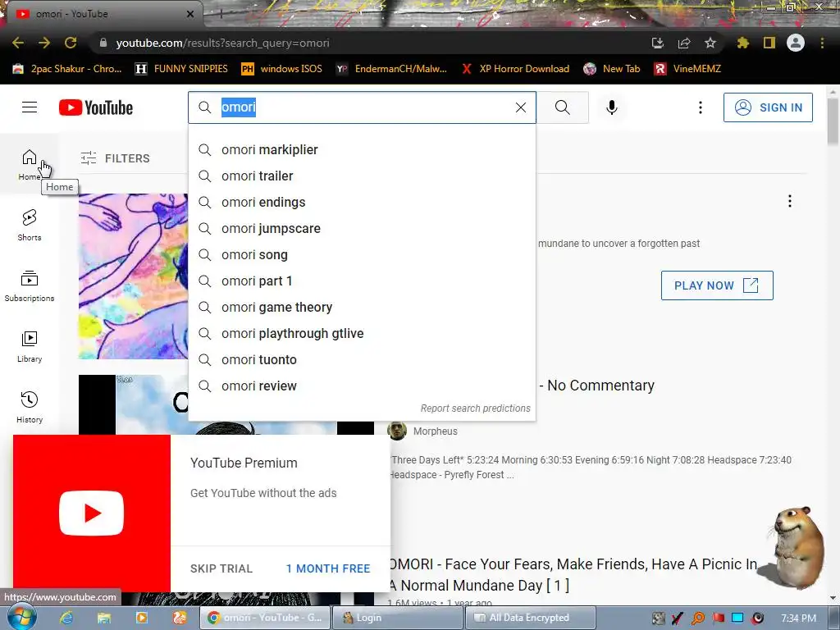Screen dimensions: 840x630
Task: Share this page icon in address bar
Action: coord(683,43)
